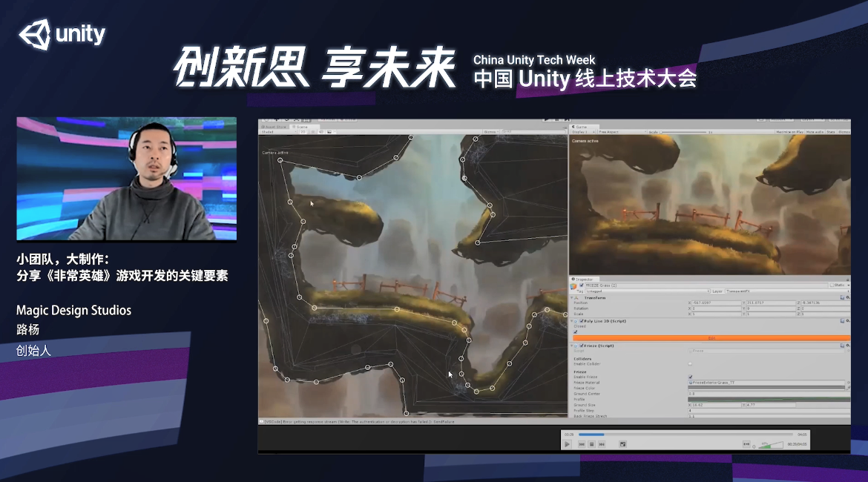868x482 pixels.
Task: Click the Position X field
Action: pyautogui.click(x=717, y=303)
